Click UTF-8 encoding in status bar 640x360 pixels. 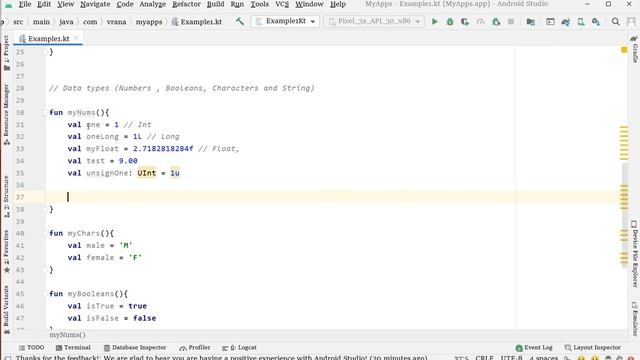[x=511, y=357]
